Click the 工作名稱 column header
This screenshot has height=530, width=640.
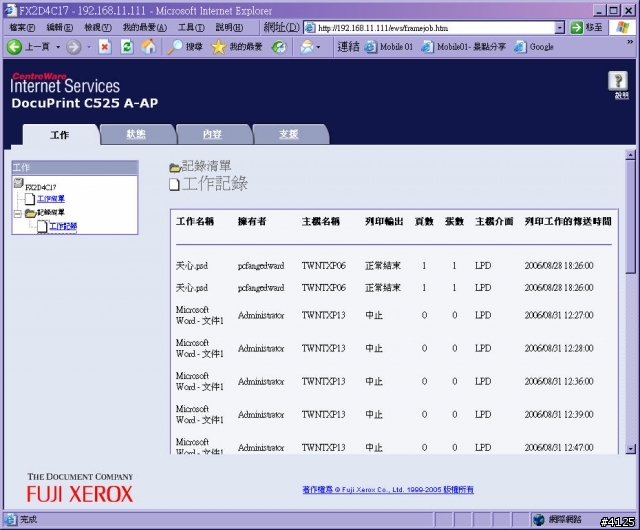[x=195, y=222]
